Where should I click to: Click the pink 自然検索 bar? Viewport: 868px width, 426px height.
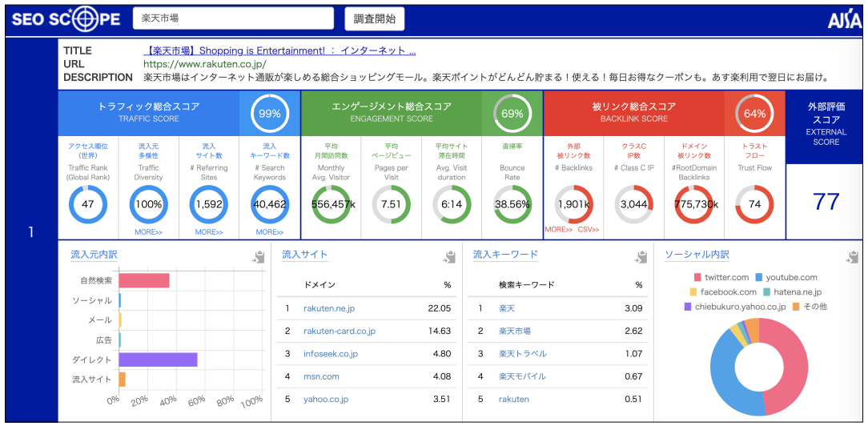(x=144, y=280)
